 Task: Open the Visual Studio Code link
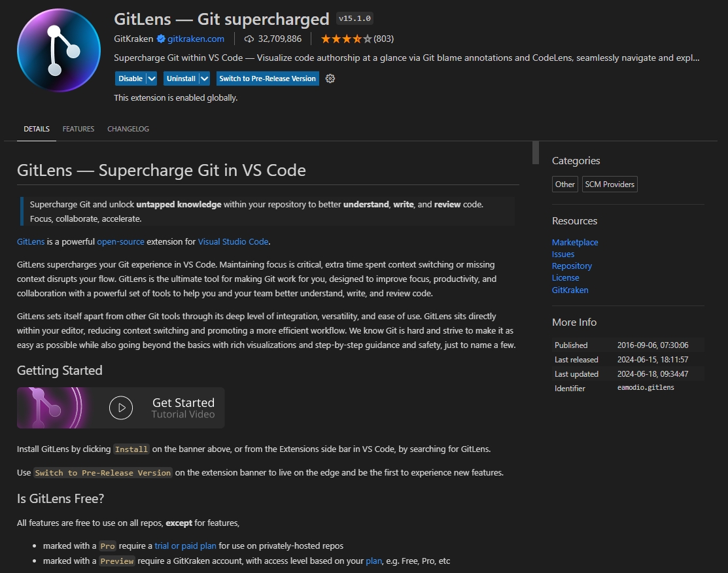[x=233, y=241]
